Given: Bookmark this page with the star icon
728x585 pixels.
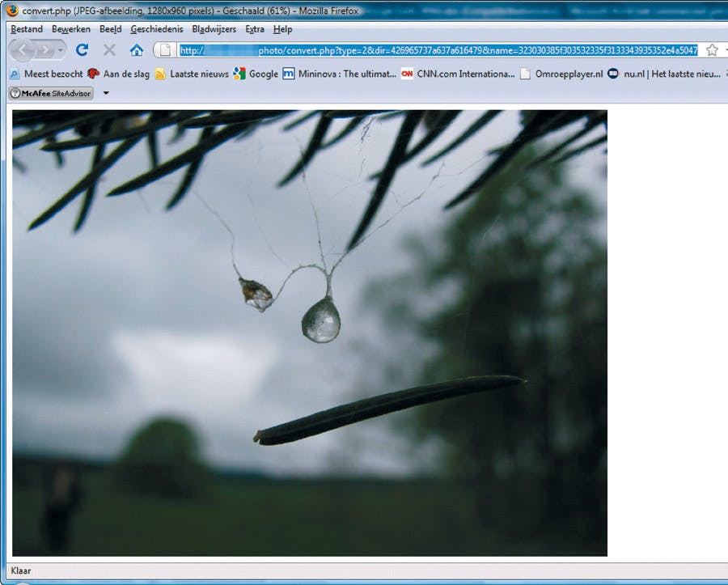Looking at the screenshot, I should point(712,50).
